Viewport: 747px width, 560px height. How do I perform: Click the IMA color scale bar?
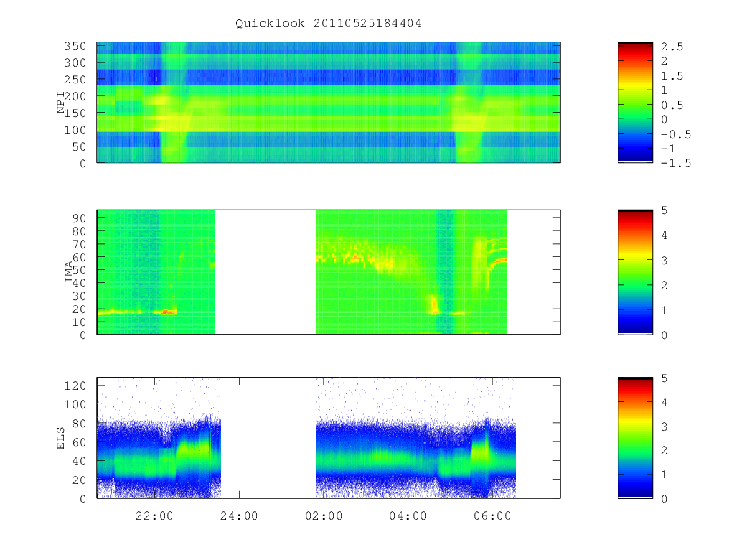(635, 273)
